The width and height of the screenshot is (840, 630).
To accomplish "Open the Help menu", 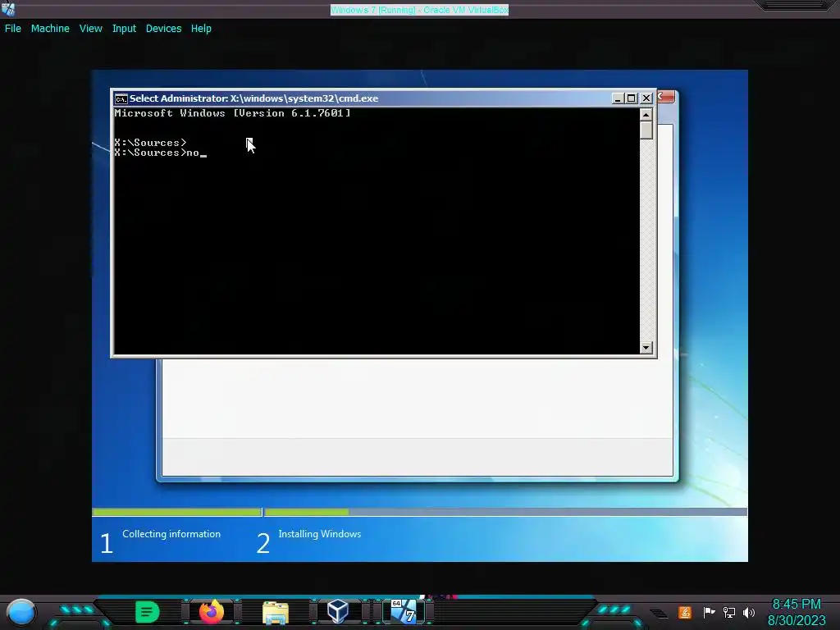I will 201,29.
